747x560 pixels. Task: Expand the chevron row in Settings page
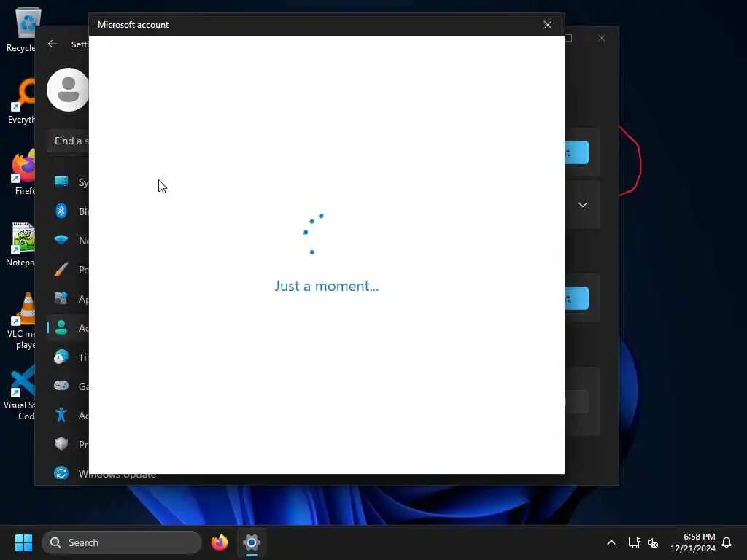tap(582, 205)
